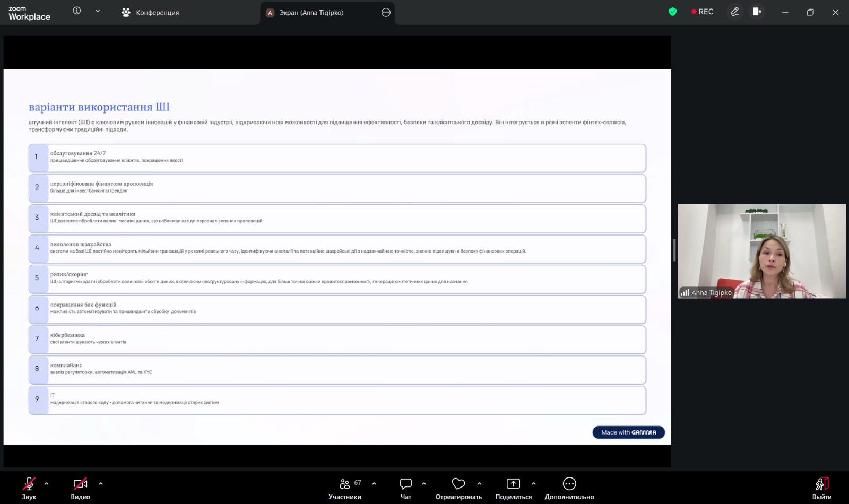
Task: Open the Participants panel
Action: click(345, 488)
